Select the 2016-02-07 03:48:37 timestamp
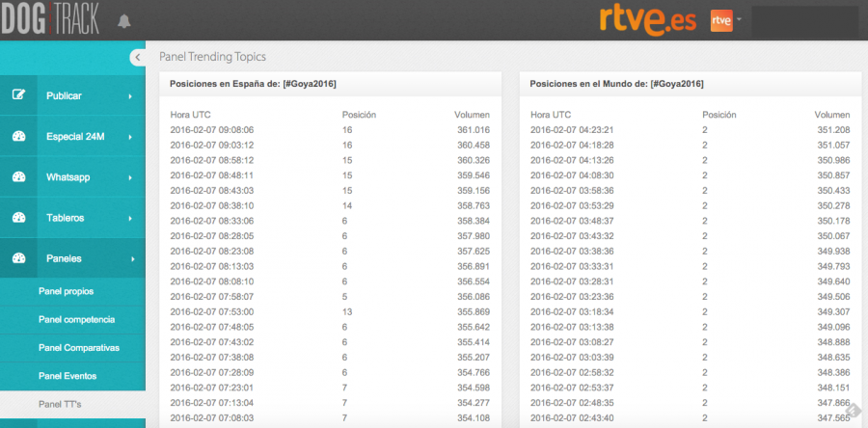The image size is (868, 428). (x=572, y=221)
